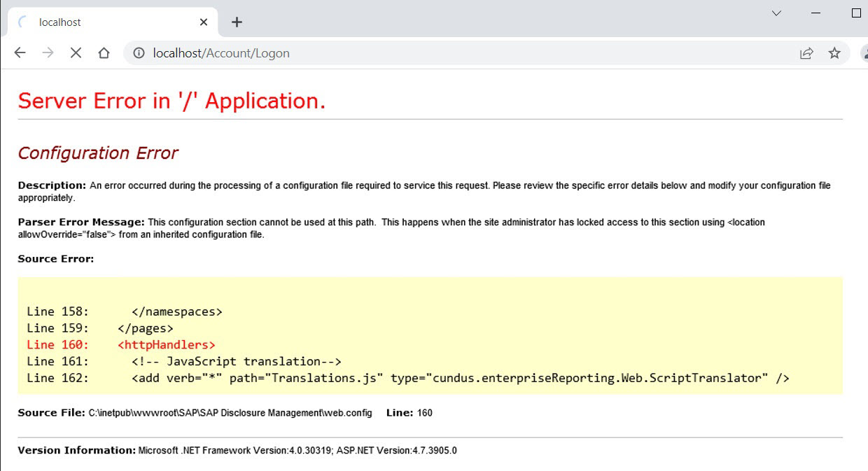This screenshot has width=868, height=471.
Task: Open the tab search dropdown chevron
Action: pos(776,13)
